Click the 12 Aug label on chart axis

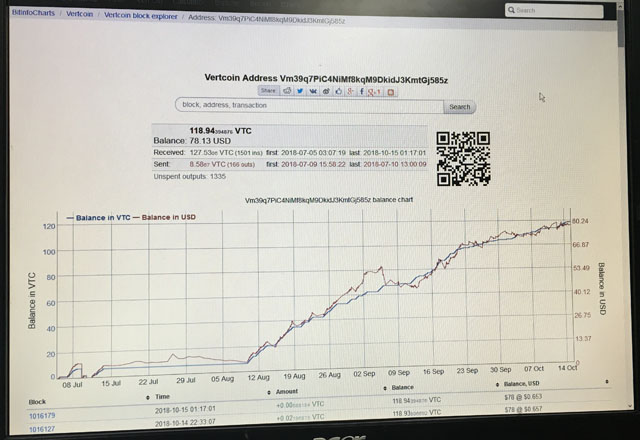tap(258, 378)
